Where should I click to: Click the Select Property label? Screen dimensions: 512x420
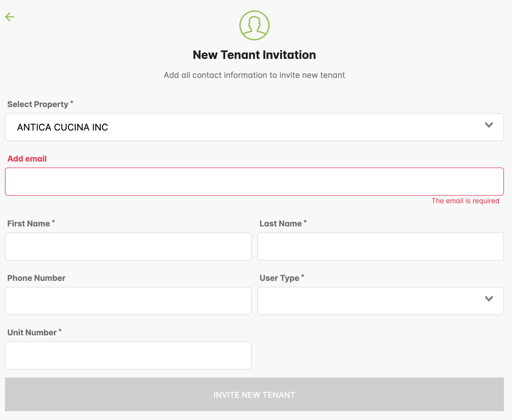coord(38,104)
